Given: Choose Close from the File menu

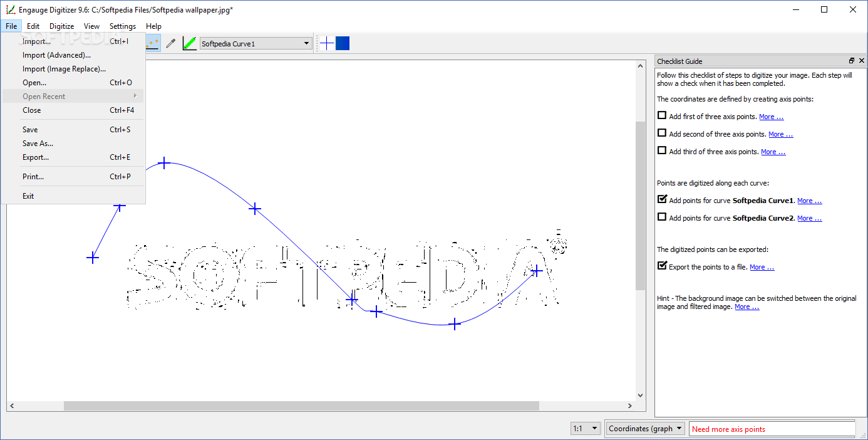Looking at the screenshot, I should pos(73,110).
